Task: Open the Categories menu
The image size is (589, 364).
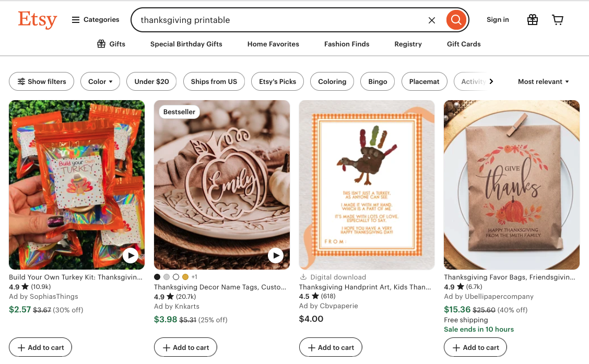Action: pyautogui.click(x=96, y=20)
